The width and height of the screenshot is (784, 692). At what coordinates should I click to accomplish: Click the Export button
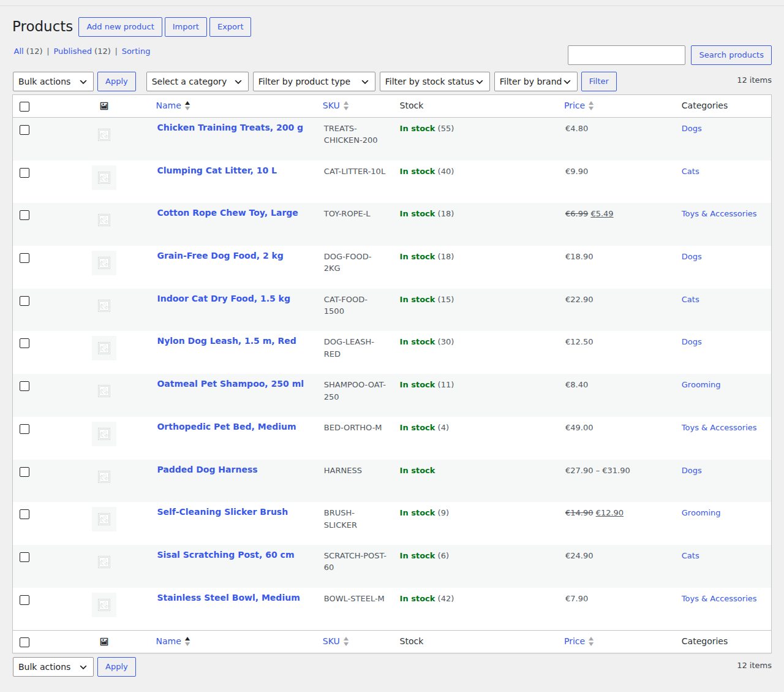(x=230, y=27)
